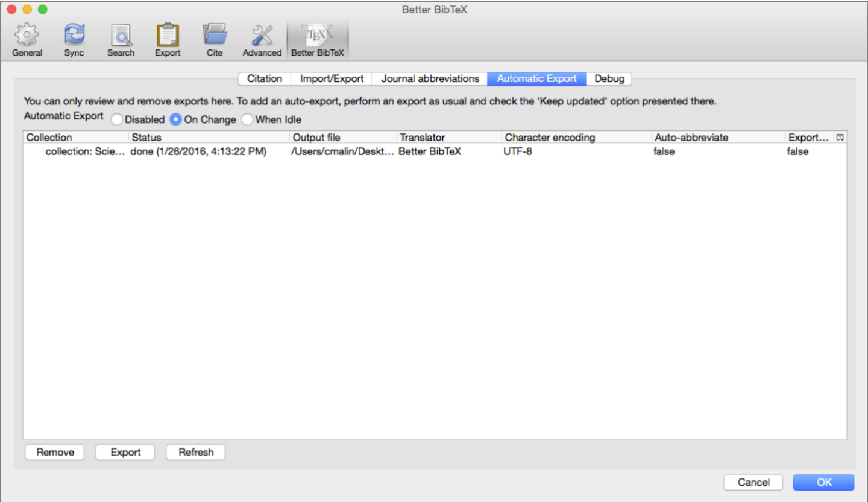Click the 'false' Auto-abbreviate cell
Screen dimensions: 868x502
point(664,151)
